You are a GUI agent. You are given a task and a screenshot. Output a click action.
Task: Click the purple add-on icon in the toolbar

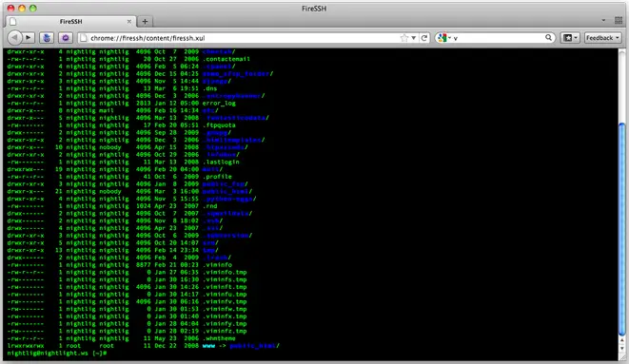click(x=65, y=38)
